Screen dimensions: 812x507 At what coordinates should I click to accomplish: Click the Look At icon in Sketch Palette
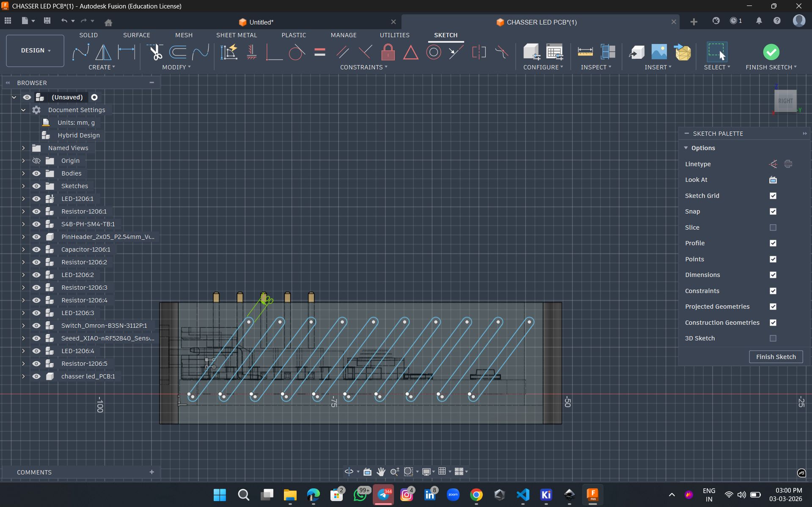(x=773, y=180)
